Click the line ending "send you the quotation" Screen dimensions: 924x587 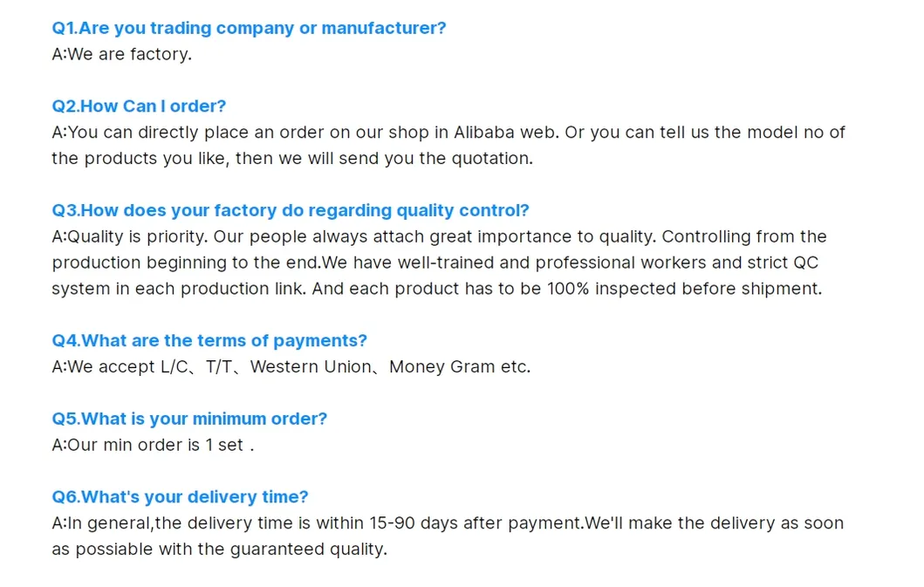tap(291, 159)
